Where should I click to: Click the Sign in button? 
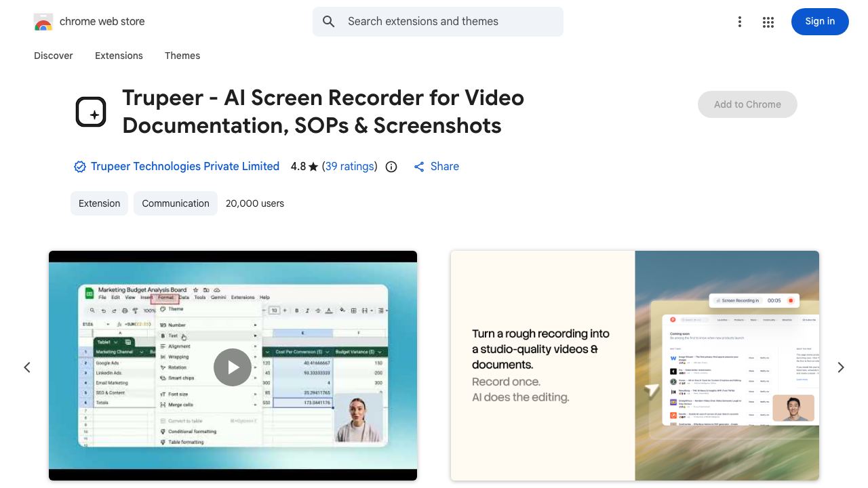pyautogui.click(x=820, y=22)
